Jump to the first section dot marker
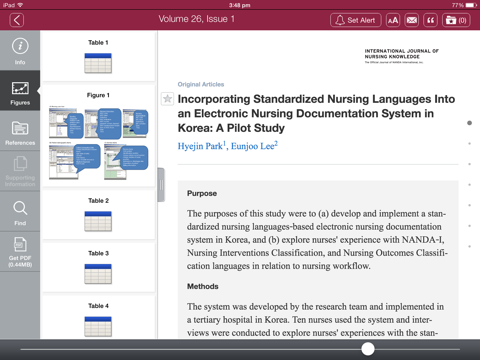Image resolution: width=480 pixels, height=360 pixels. coord(469,123)
